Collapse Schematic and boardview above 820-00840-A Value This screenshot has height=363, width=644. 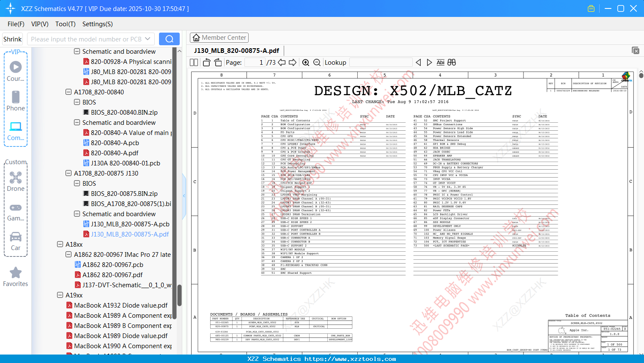(77, 122)
